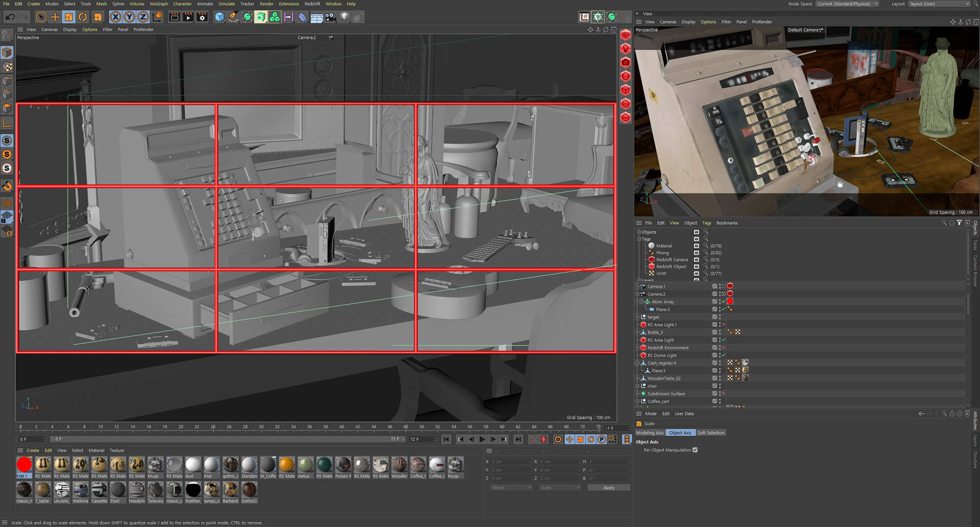This screenshot has height=527, width=980.
Task: Open the Node Space dropdown
Action: 847,4
